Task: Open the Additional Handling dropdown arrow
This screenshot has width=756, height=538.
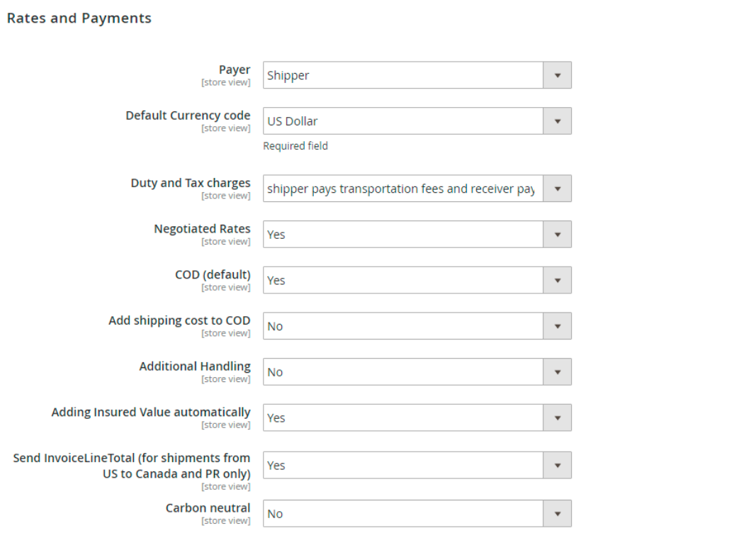Action: click(557, 372)
